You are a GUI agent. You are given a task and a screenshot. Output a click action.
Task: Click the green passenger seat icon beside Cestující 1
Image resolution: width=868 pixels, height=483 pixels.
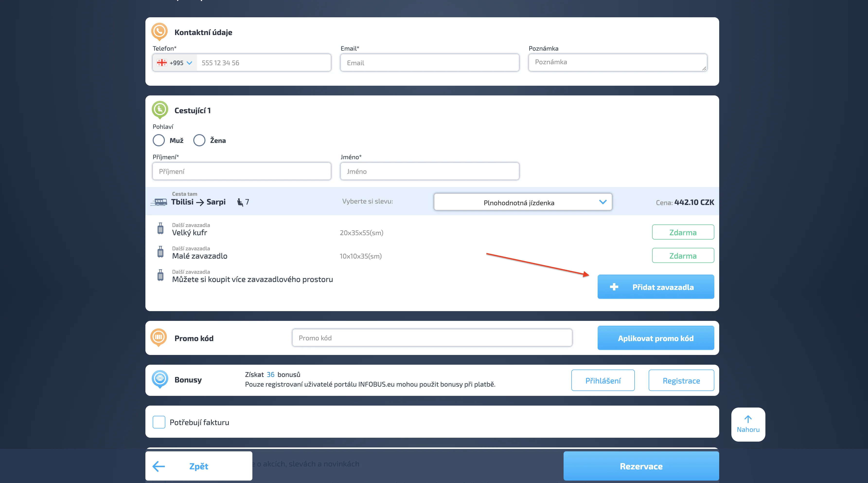160,109
